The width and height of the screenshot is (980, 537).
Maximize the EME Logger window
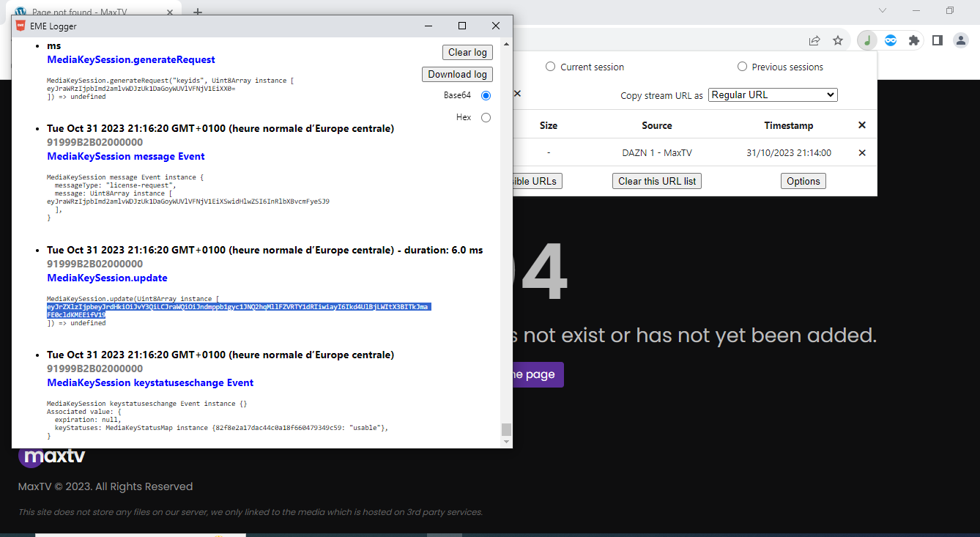462,26
